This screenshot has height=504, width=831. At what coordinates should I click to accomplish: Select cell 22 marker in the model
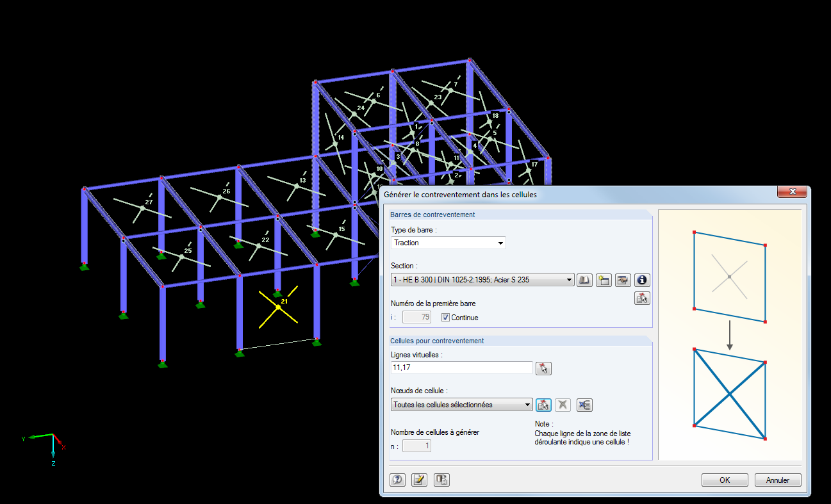[259, 246]
